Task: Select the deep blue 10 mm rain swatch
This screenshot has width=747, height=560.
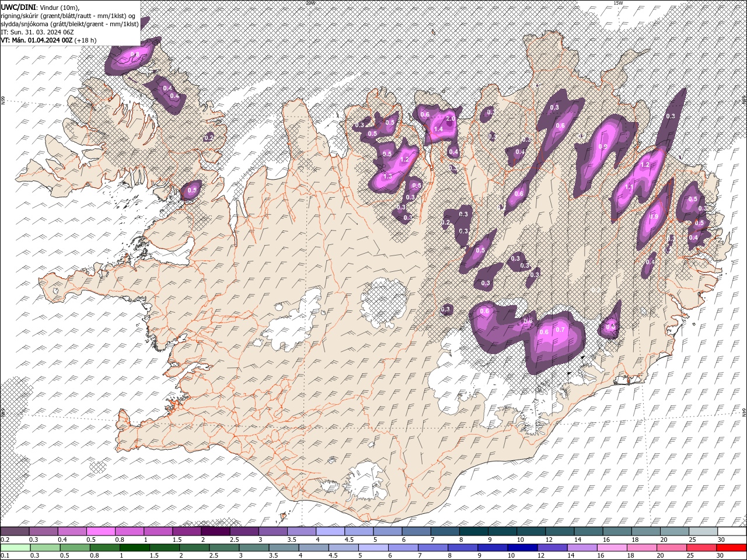Action: click(x=522, y=548)
